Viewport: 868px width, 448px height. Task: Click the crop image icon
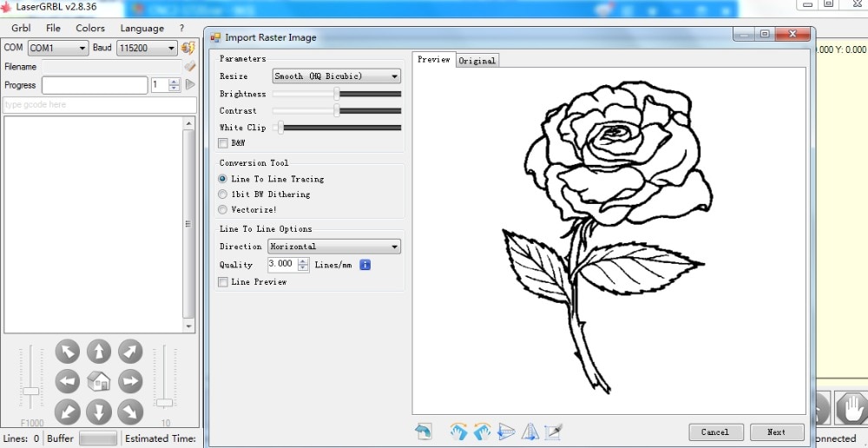click(x=554, y=431)
